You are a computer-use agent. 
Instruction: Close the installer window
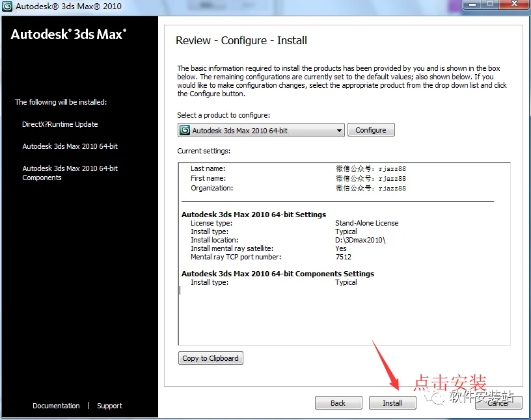click(x=514, y=5)
